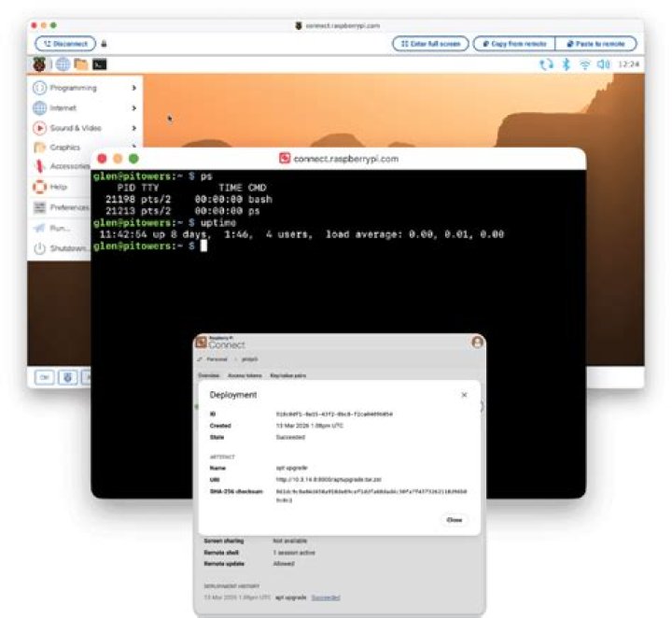This screenshot has height=618, width=672.
Task: Dismiss the Deployment dialog with the X
Action: click(464, 395)
